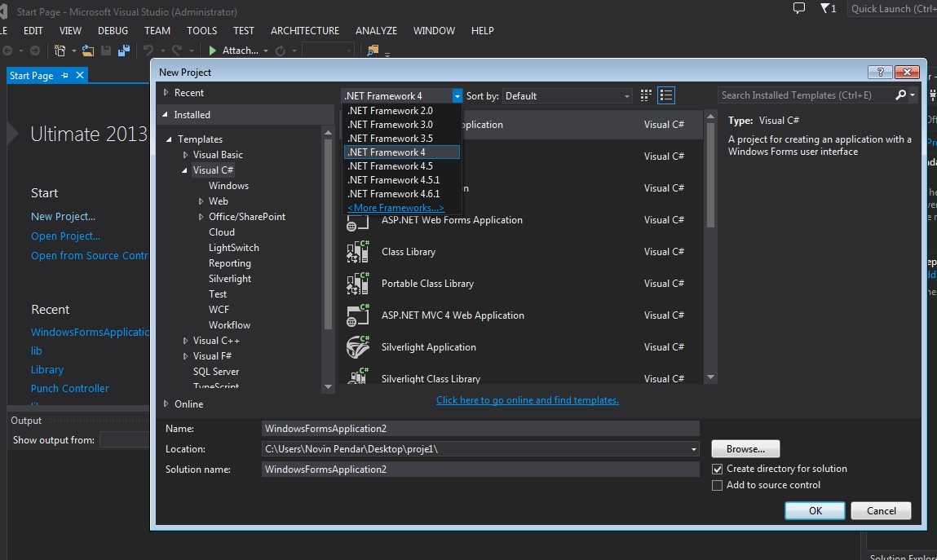Switch templates to small icons view
Viewport: 937px width, 560px height.
pyautogui.click(x=646, y=95)
